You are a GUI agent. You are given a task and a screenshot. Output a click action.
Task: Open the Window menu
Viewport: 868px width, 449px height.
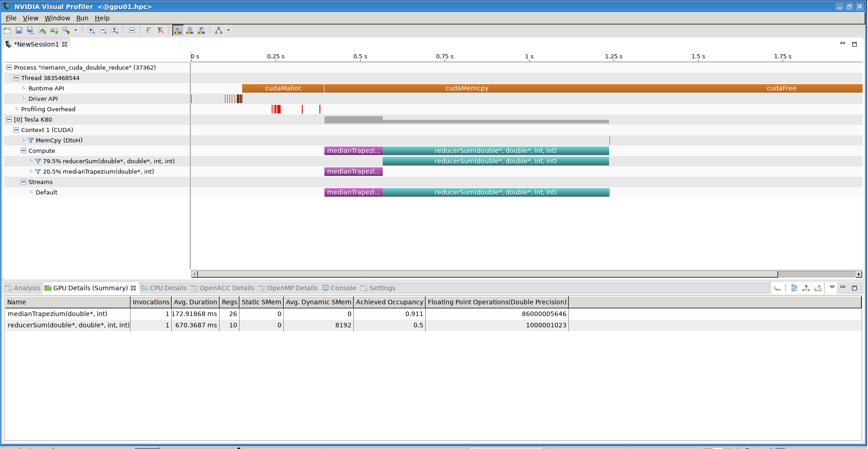(57, 18)
